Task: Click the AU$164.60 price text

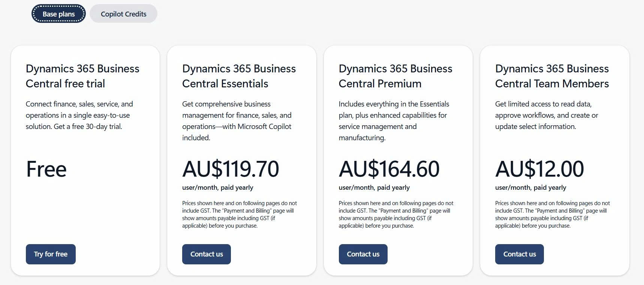Action: (389, 169)
